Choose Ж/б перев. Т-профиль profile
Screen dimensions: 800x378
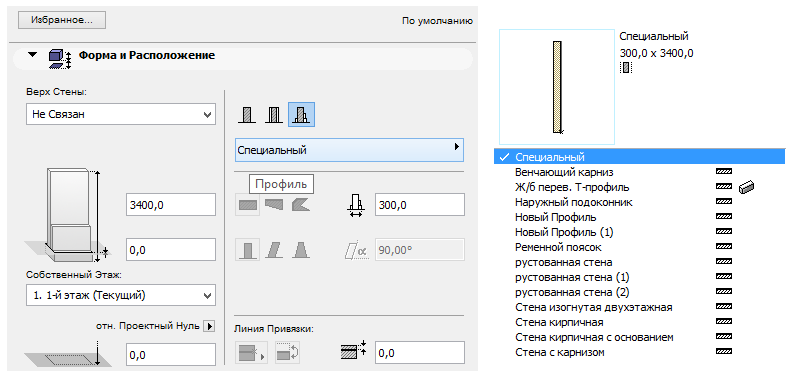pos(639,187)
